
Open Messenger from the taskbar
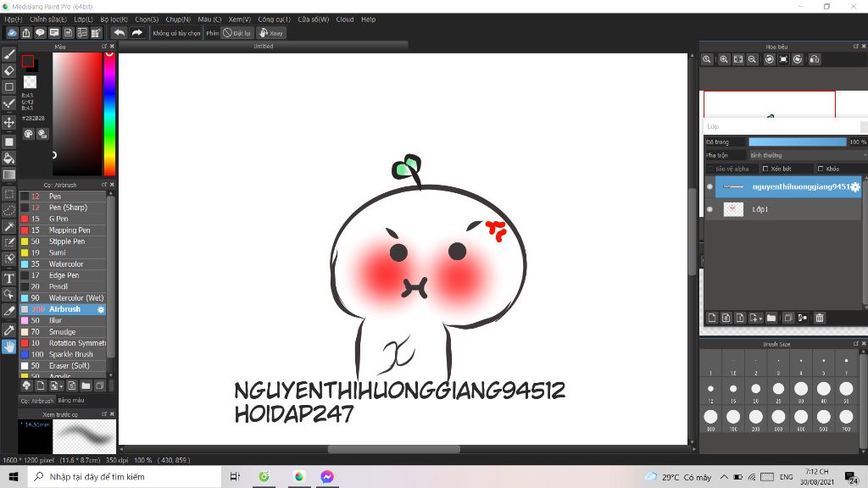pyautogui.click(x=327, y=476)
